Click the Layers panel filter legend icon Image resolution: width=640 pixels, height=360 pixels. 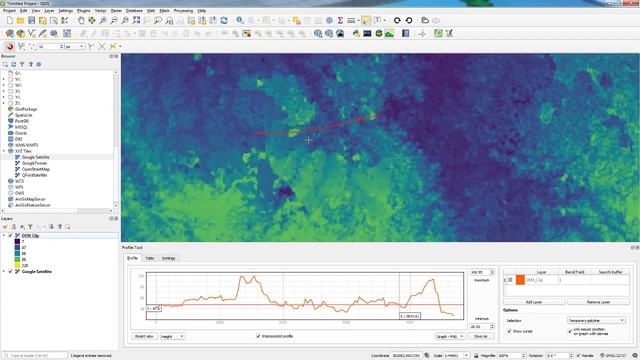[30, 227]
